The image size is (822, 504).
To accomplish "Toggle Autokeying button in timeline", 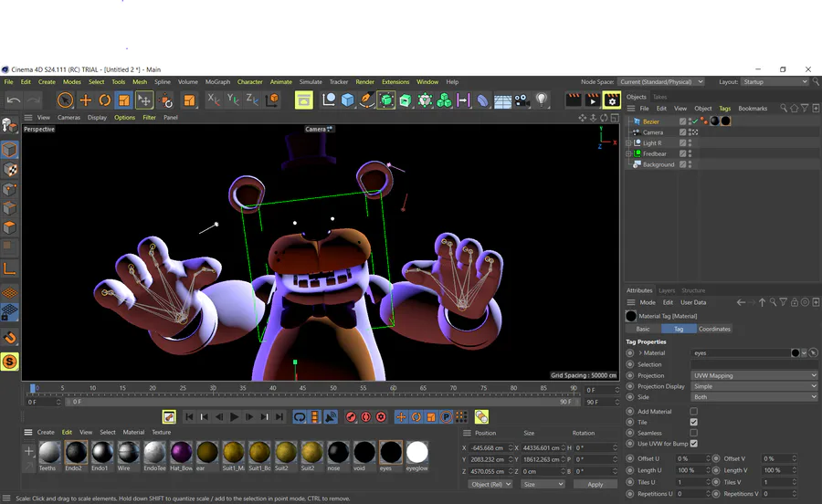I will [366, 417].
